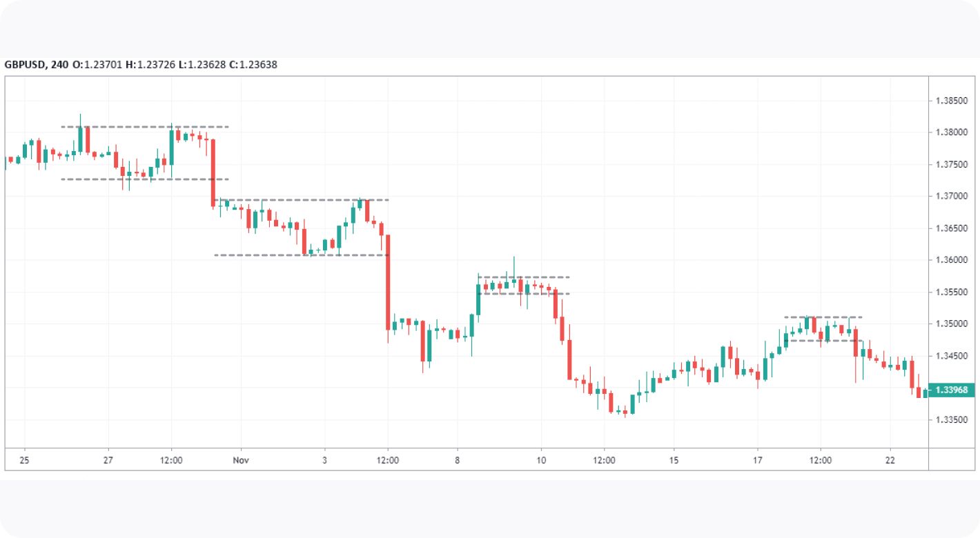This screenshot has width=980, height=538.
Task: Select the 1.34500 price scale level
Action: [x=951, y=356]
